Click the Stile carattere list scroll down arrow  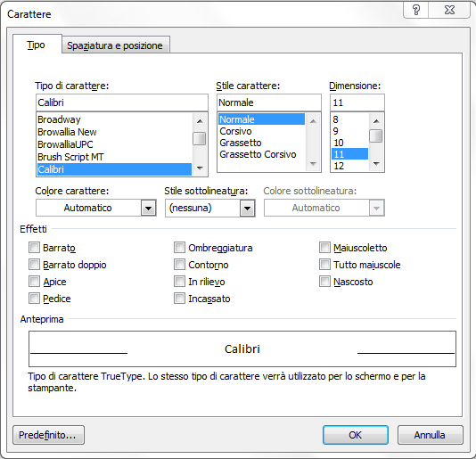point(313,164)
